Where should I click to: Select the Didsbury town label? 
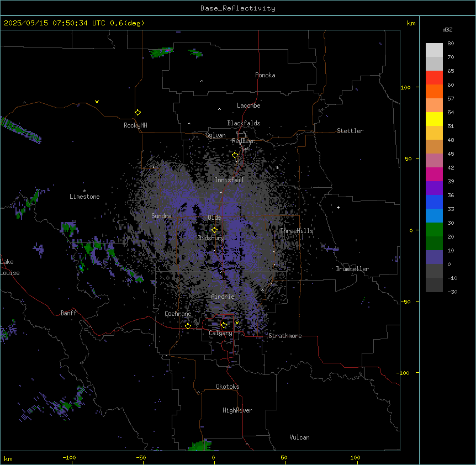[211, 238]
